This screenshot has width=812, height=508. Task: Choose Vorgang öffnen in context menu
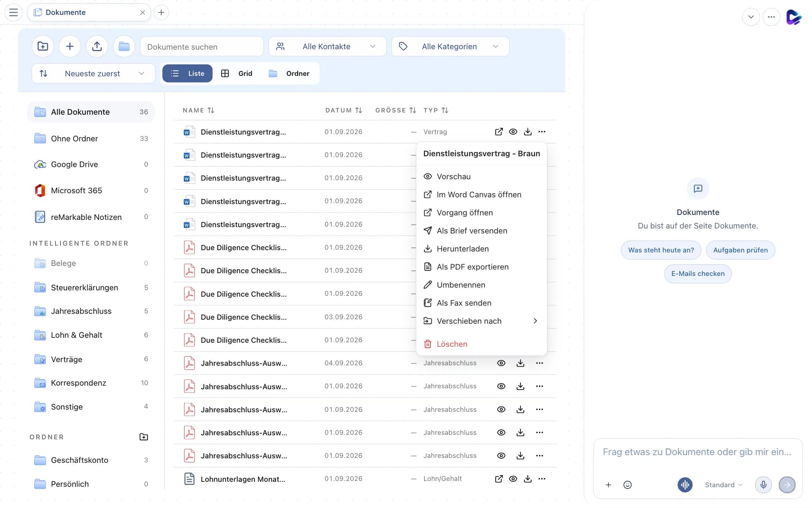tap(481, 213)
